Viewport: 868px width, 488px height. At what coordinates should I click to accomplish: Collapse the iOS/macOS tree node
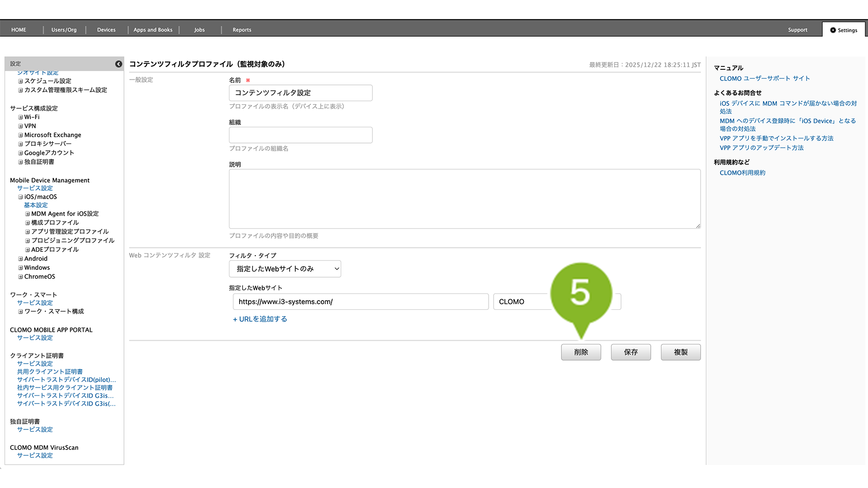(21, 197)
